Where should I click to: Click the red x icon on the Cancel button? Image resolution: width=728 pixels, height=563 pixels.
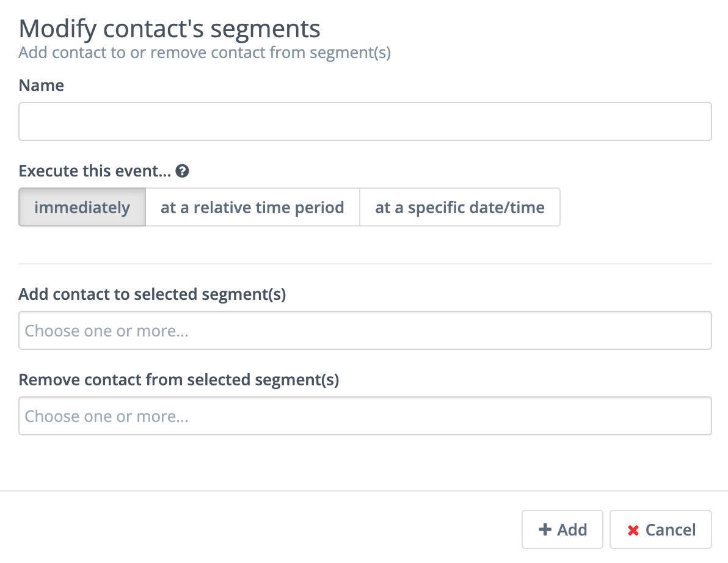[633, 529]
